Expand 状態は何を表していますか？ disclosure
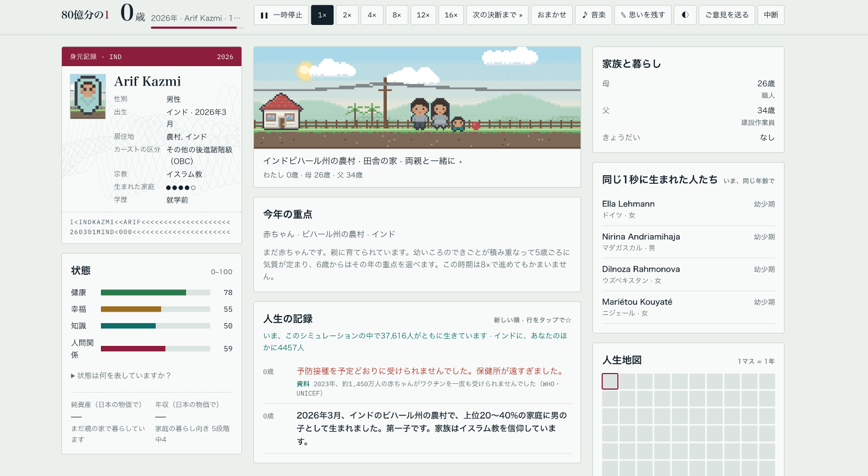 (x=121, y=375)
